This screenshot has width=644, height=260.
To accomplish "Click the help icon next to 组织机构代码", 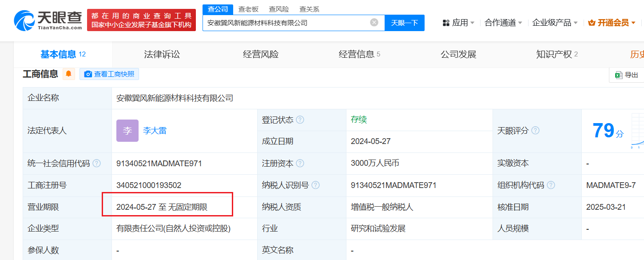I will pos(551,185).
